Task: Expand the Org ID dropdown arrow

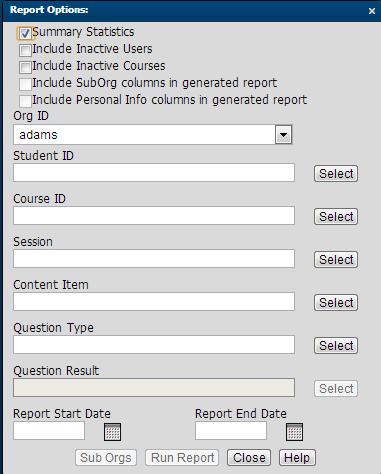Action: (x=283, y=135)
